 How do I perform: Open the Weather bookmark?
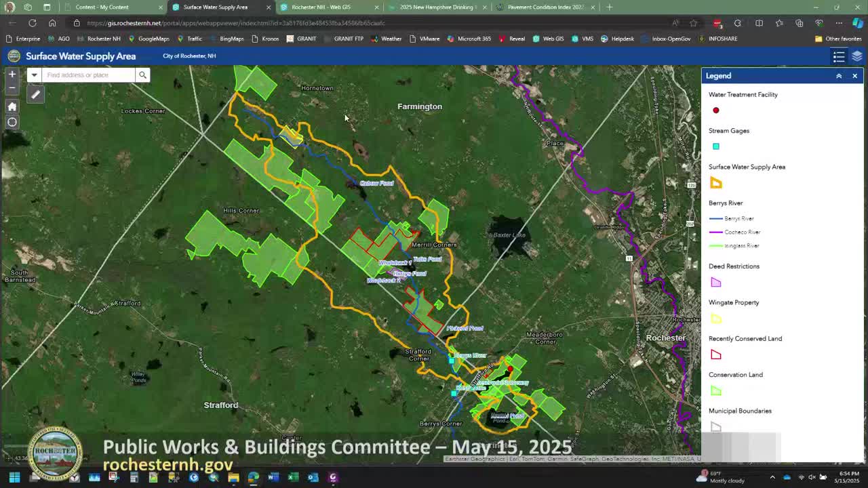(x=386, y=39)
